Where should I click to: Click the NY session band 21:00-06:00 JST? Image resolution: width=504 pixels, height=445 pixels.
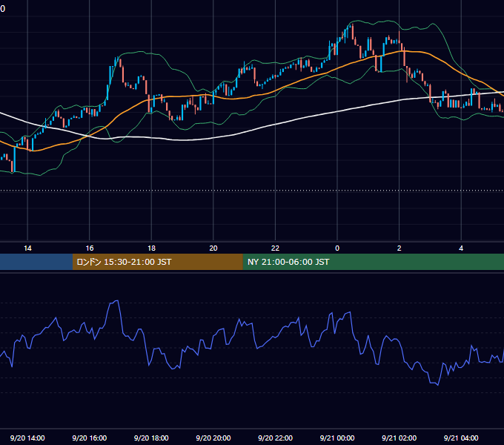point(373,262)
